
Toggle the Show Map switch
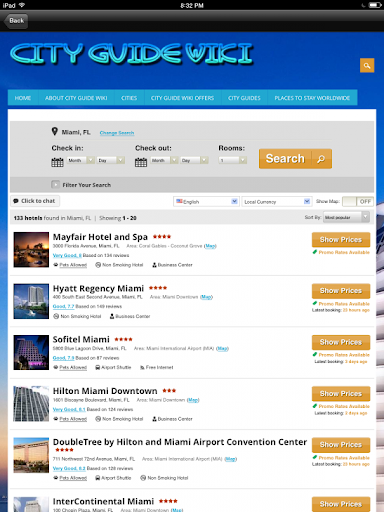click(x=358, y=201)
